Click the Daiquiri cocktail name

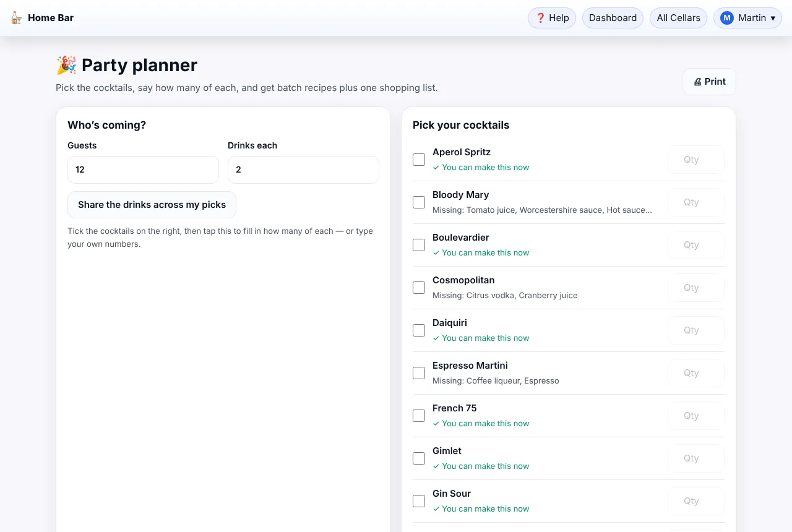(x=450, y=323)
